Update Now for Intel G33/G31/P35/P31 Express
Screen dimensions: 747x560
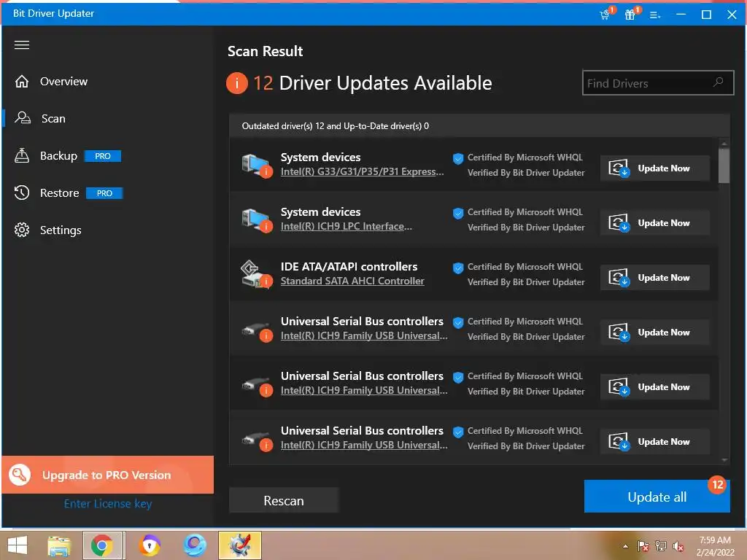pos(654,168)
